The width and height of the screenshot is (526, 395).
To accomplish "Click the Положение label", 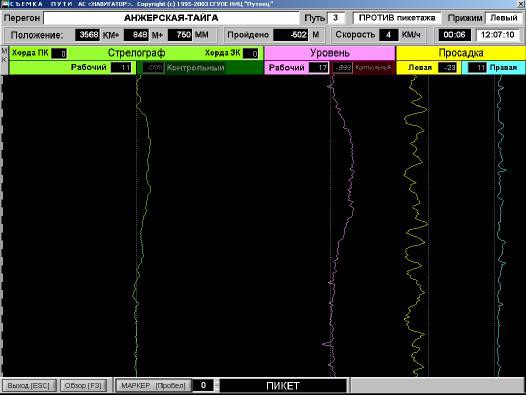I will [x=37, y=35].
